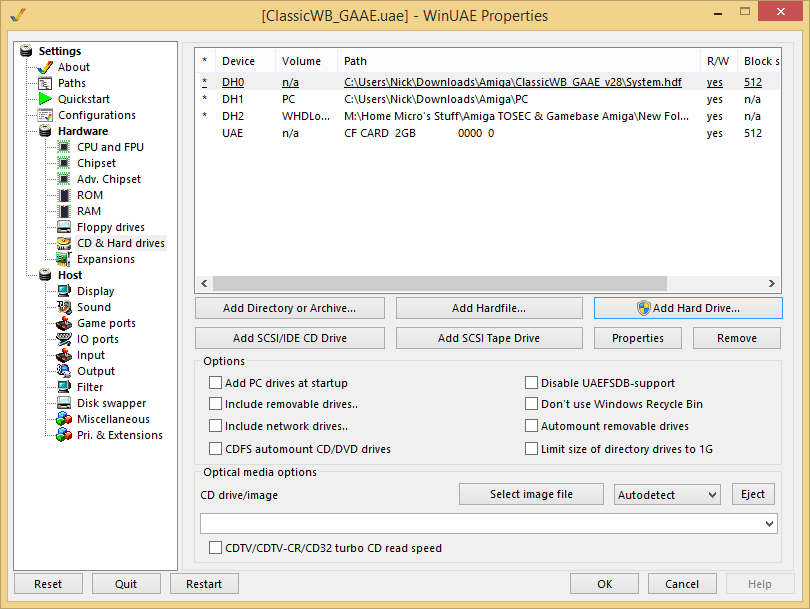Click the Floppy drives icon

pyautogui.click(x=64, y=227)
